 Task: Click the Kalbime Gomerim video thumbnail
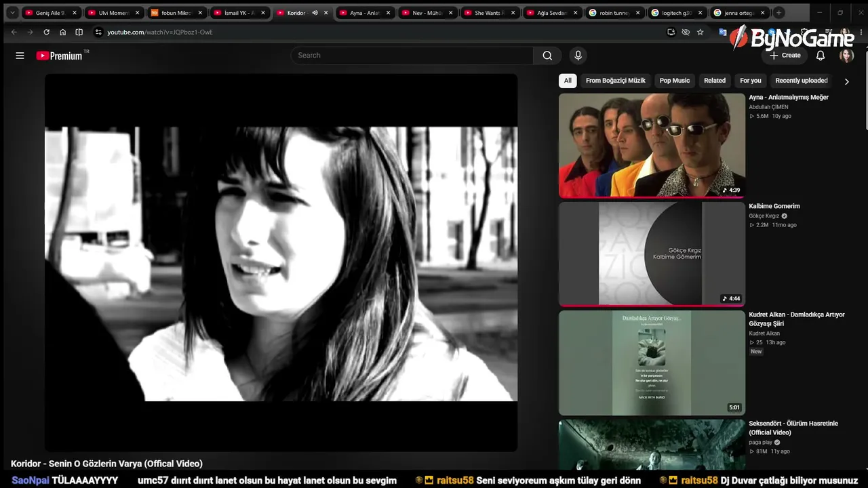(x=652, y=254)
